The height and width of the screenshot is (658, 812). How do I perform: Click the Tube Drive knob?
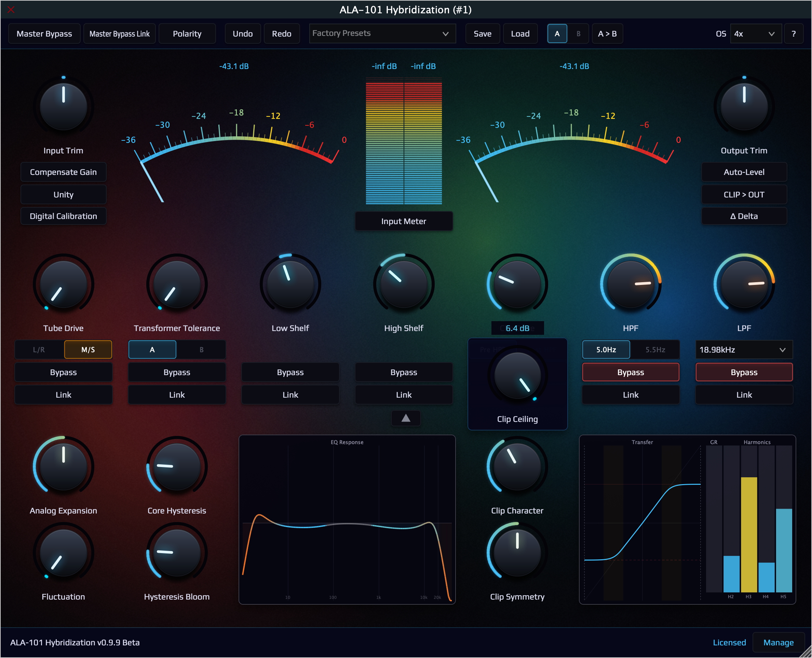[63, 284]
